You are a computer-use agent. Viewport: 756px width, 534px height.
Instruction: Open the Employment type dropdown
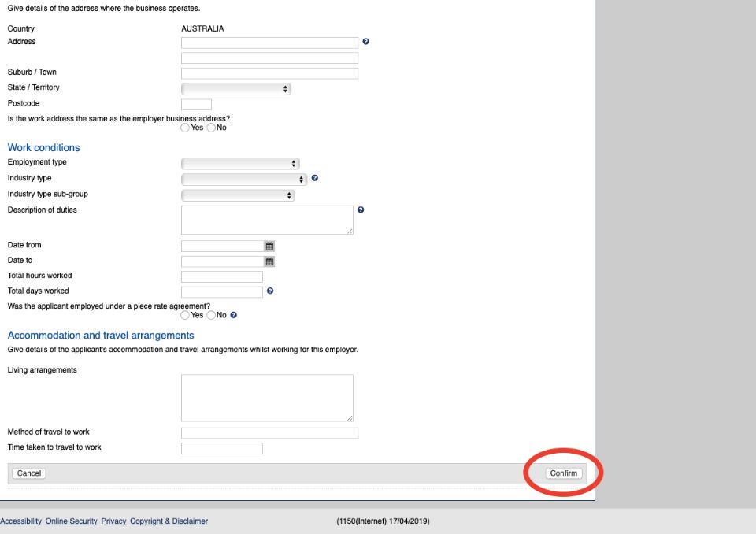point(241,164)
